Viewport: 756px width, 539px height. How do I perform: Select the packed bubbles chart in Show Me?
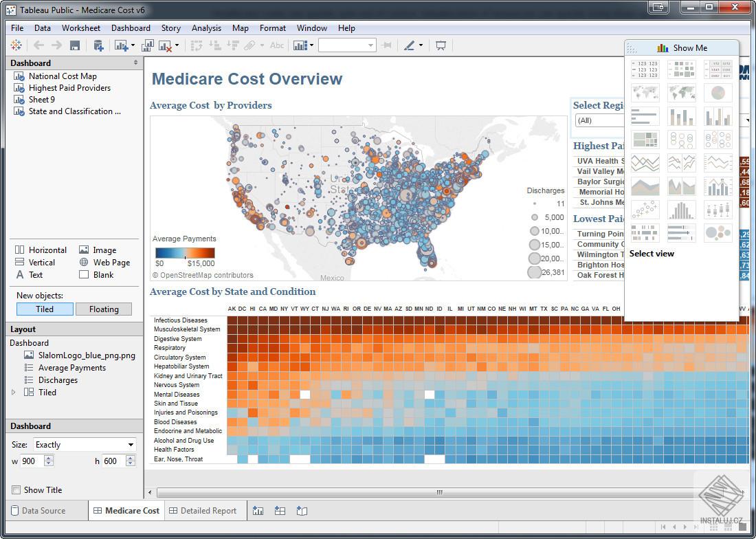718,232
